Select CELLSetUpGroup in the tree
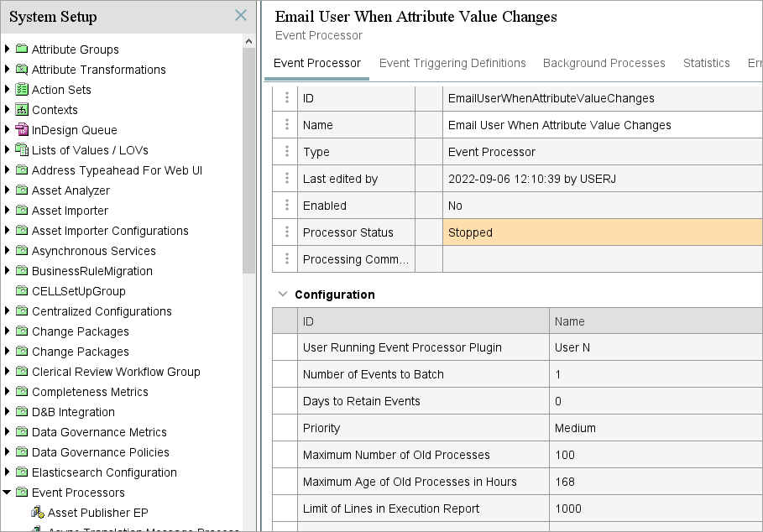This screenshot has height=532, width=763. [78, 291]
